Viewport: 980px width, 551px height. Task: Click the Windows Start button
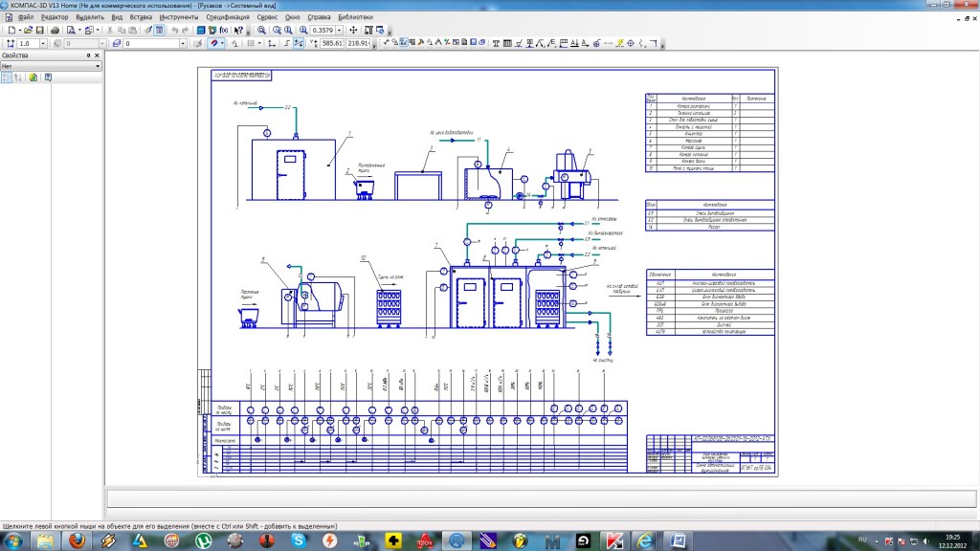(x=12, y=540)
